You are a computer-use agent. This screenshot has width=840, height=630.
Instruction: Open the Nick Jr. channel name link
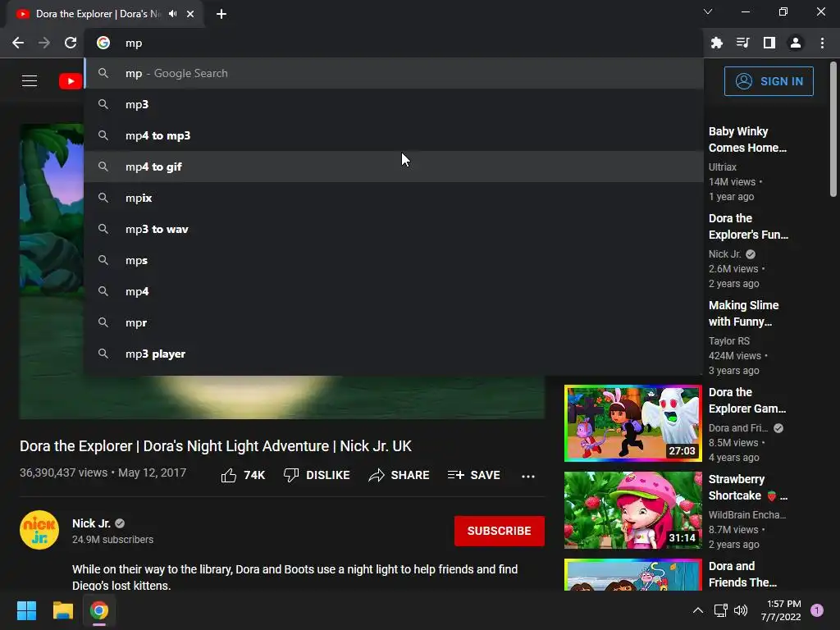pyautogui.click(x=92, y=523)
